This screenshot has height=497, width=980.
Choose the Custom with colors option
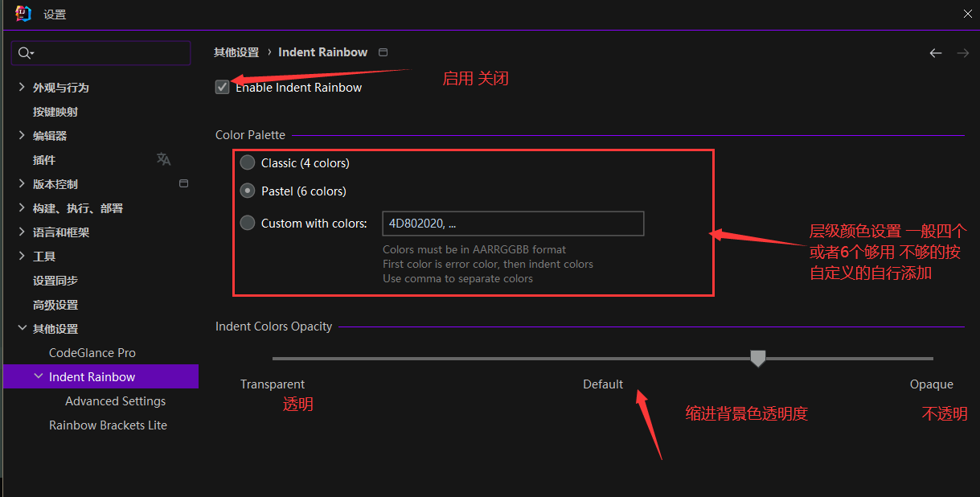248,223
